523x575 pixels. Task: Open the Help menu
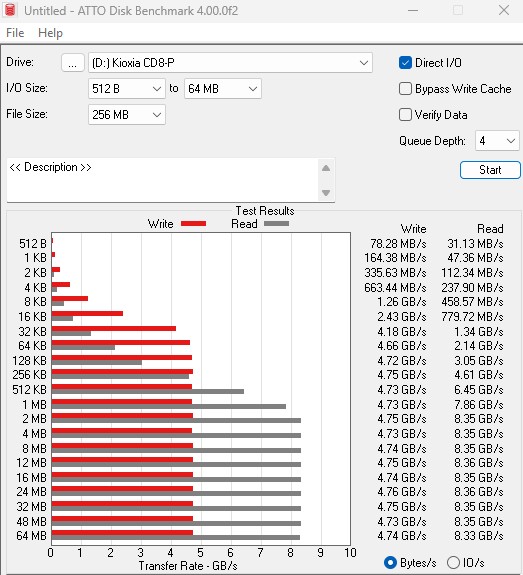(51, 33)
